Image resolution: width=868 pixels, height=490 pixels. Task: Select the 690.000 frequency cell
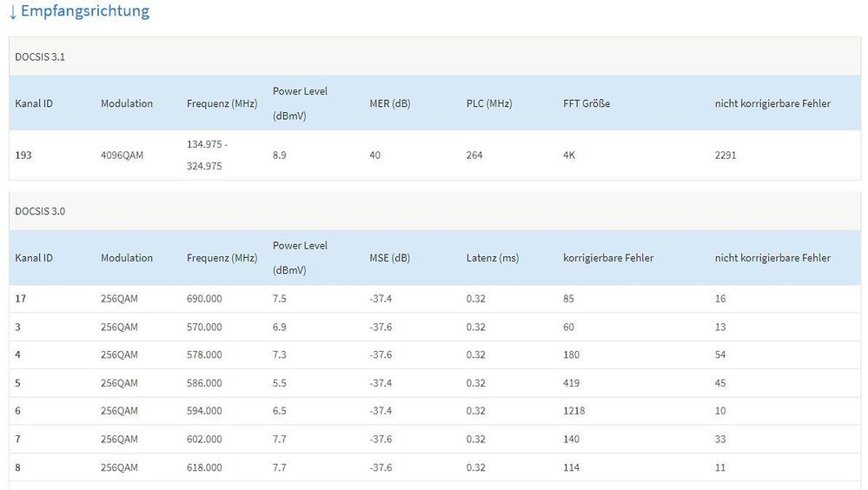pyautogui.click(x=204, y=299)
